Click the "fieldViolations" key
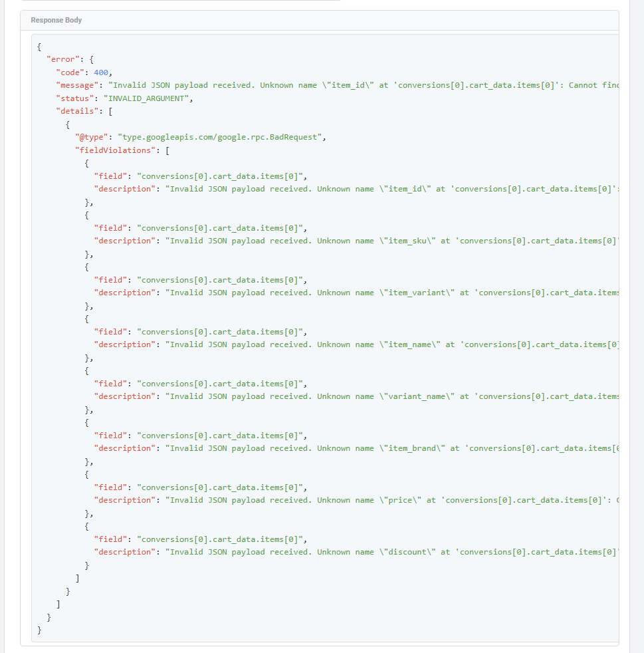 116,150
